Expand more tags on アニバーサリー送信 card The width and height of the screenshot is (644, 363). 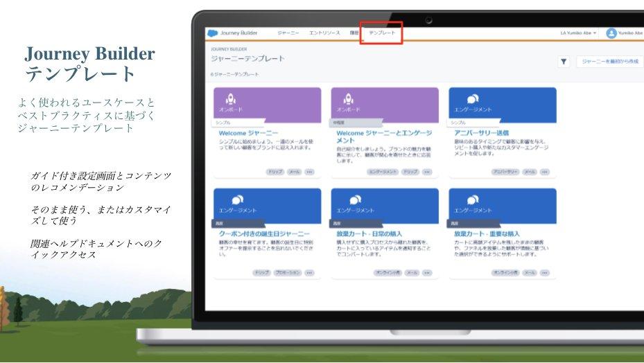pos(545,172)
